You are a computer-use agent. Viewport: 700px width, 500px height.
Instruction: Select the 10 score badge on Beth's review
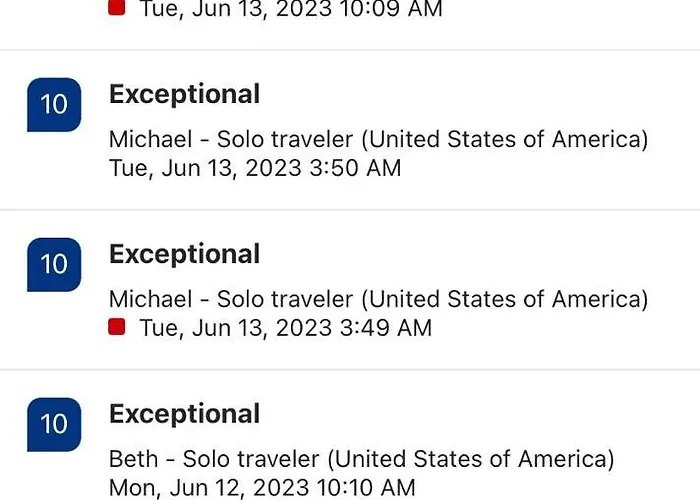[x=53, y=424]
